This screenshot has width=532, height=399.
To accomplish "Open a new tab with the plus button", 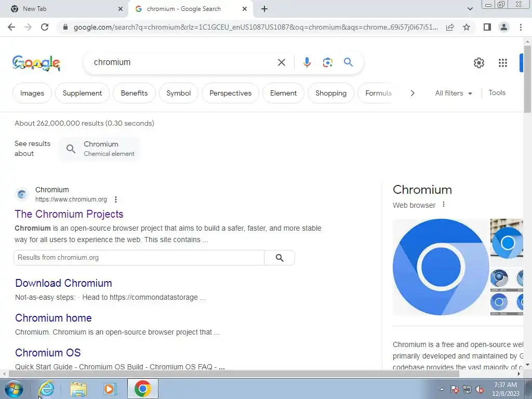I will pos(264,9).
